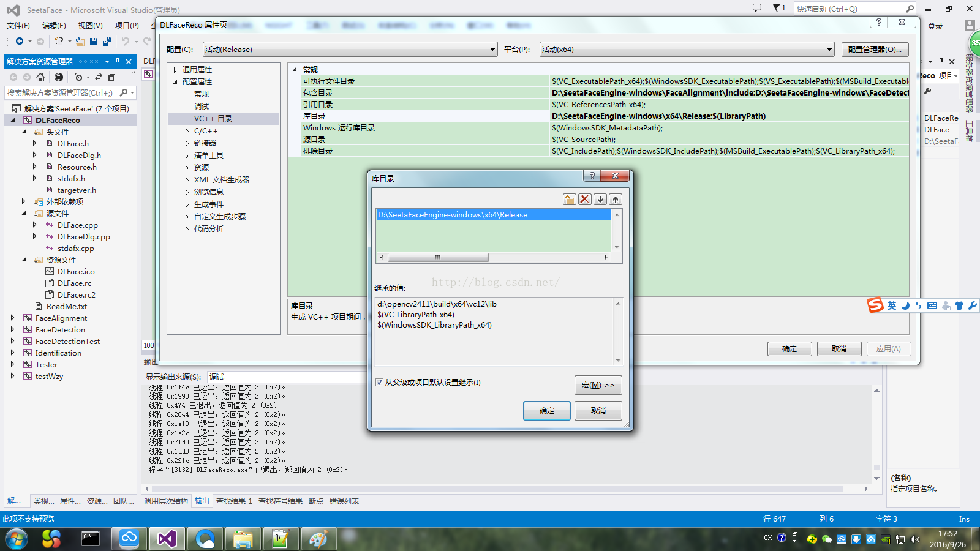Click 确定 in the 库目录 dialog
This screenshot has width=980, height=551.
(547, 411)
